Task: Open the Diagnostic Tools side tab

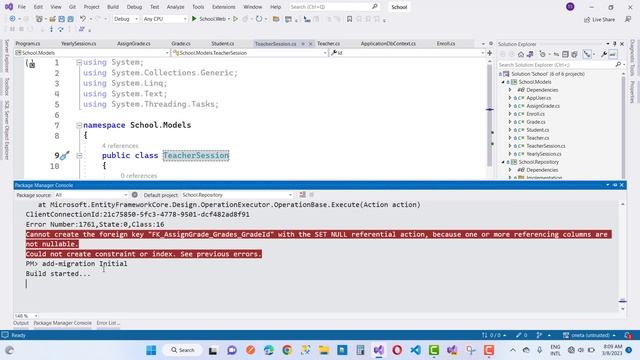Action: coord(633,57)
